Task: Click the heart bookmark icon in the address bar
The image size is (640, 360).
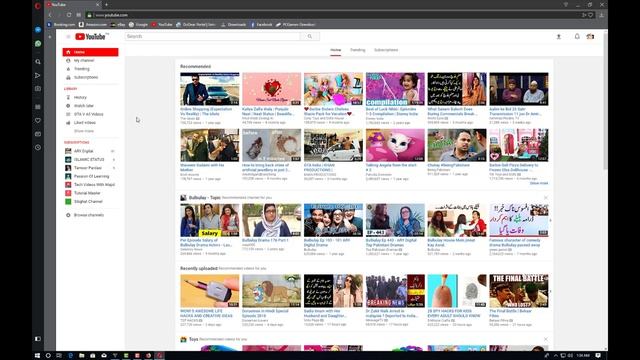Action: tap(590, 15)
